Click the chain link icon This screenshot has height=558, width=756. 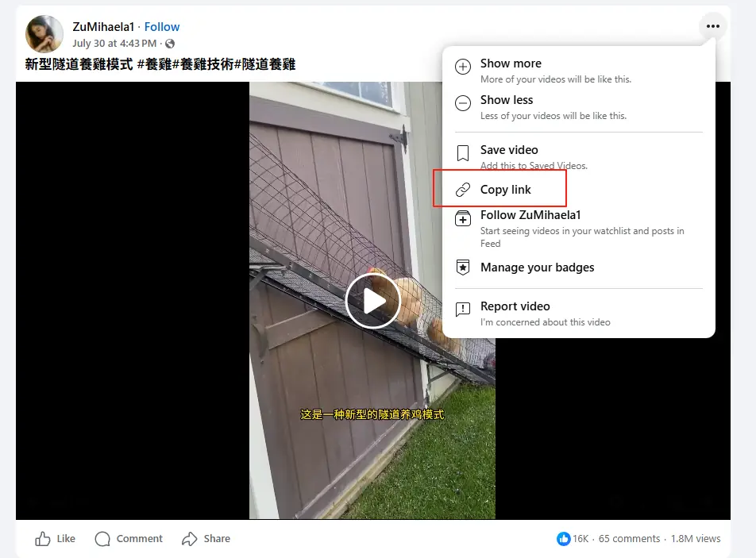tap(463, 190)
